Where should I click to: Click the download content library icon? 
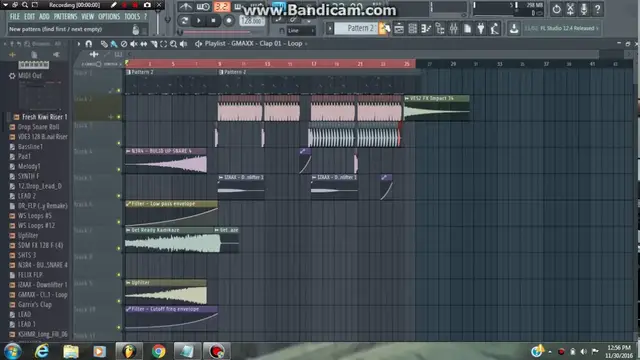click(x=514, y=28)
